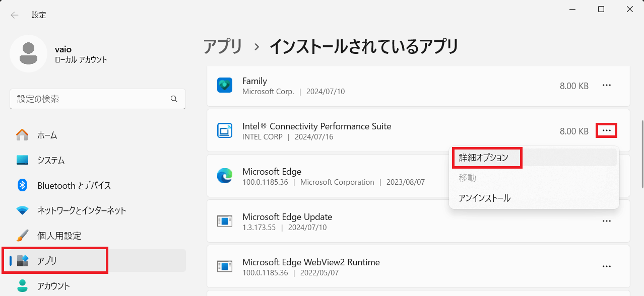Click the Microsoft Edge app icon
Screen dimensions: 644x296
pyautogui.click(x=224, y=176)
